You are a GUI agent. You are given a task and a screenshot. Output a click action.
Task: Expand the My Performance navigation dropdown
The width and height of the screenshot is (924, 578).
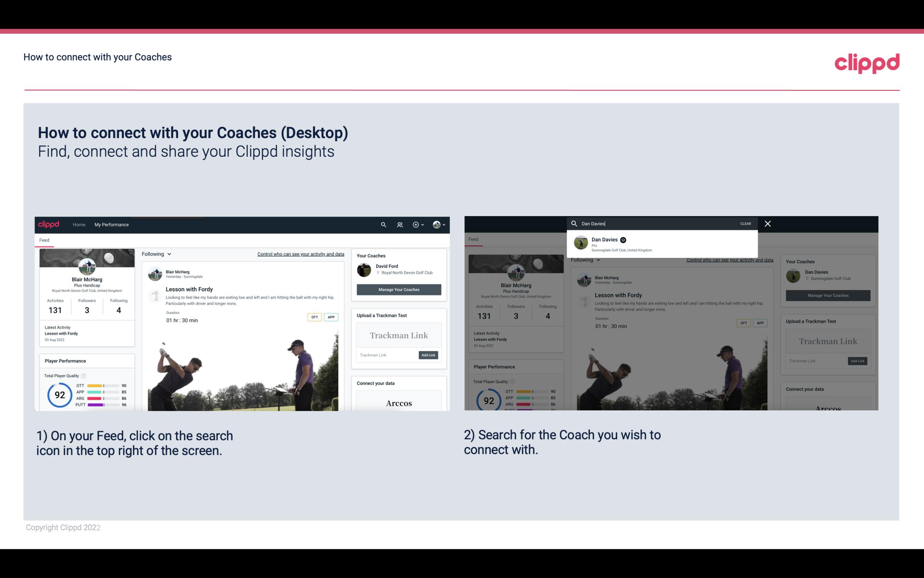[112, 224]
